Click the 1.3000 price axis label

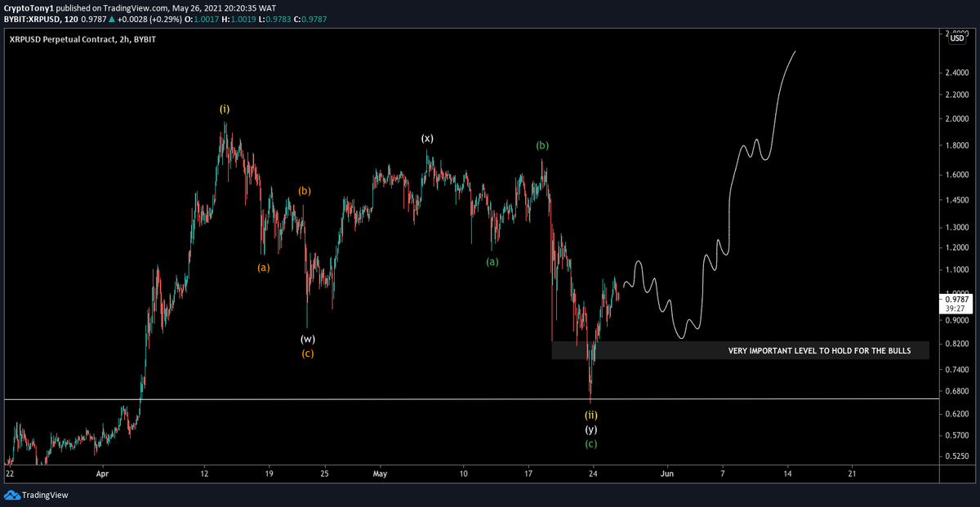tap(958, 227)
